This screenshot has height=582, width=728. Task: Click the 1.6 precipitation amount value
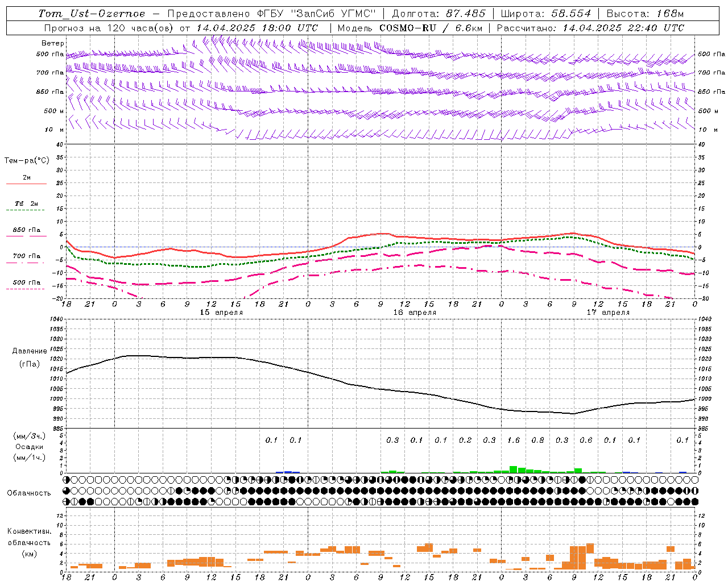[514, 440]
